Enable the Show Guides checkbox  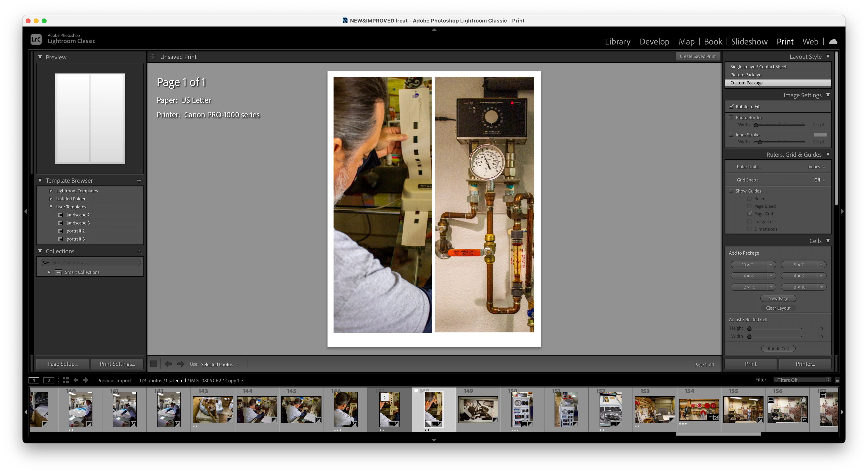coord(731,191)
